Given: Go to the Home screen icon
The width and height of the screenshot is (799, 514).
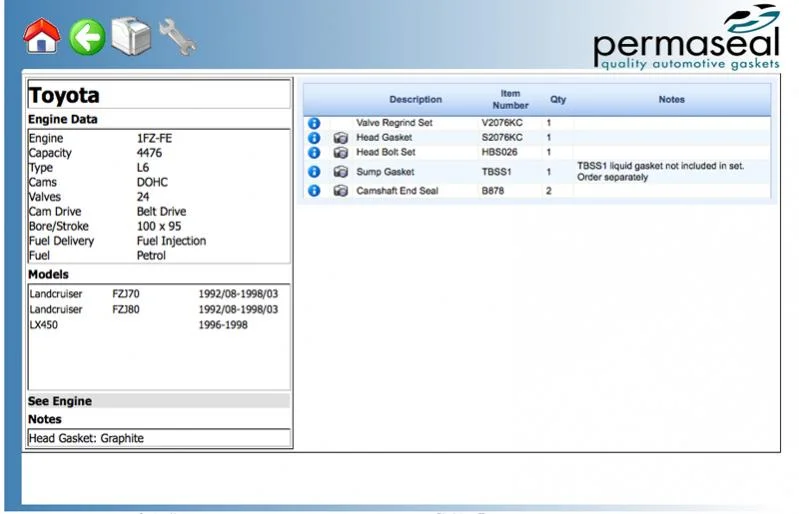Looking at the screenshot, I should coord(42,36).
